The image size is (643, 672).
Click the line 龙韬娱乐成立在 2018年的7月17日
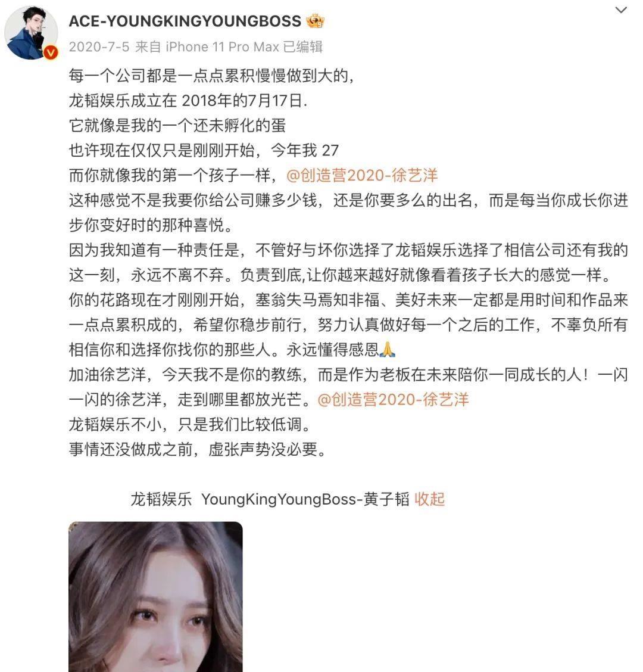coord(188,101)
